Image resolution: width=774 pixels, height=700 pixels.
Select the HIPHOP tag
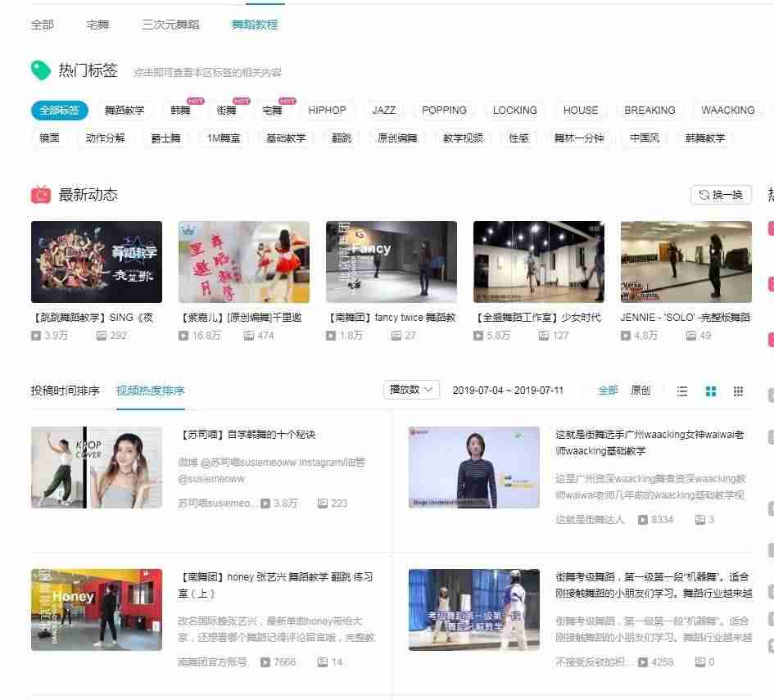click(x=327, y=110)
